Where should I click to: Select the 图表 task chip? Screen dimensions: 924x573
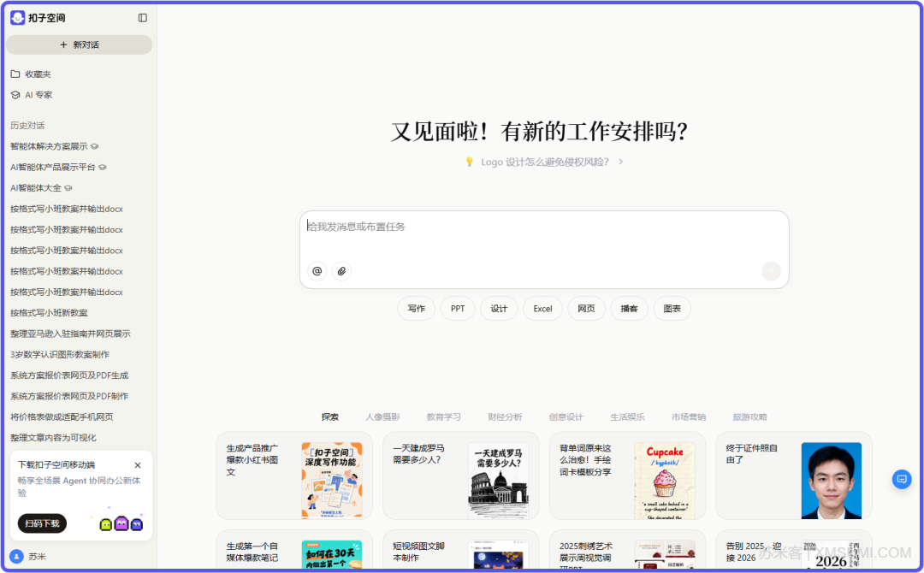coord(672,309)
